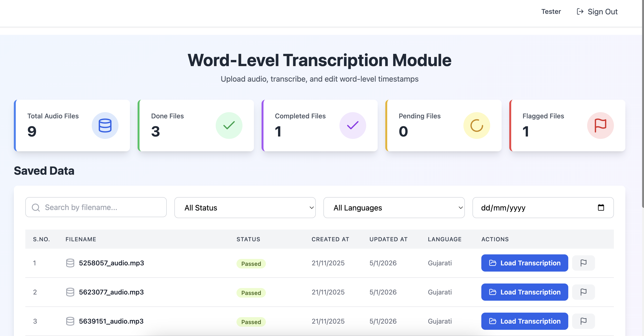The height and width of the screenshot is (336, 644).
Task: Click the Sign Out arrow icon
Action: 580,11
